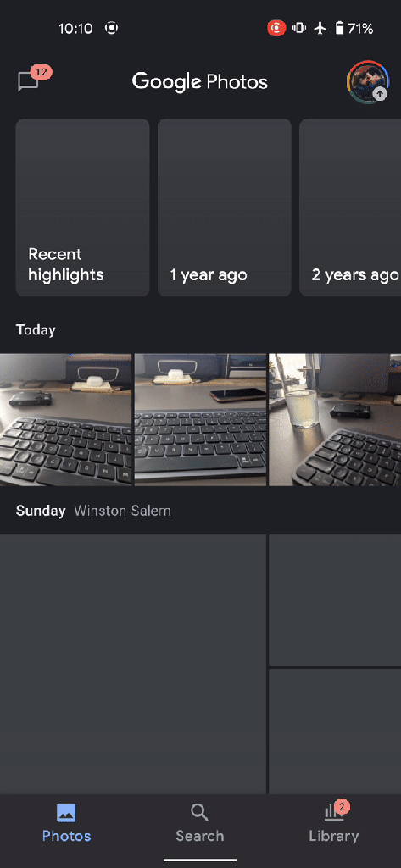
Task: Open the 2 years ago memory
Action: click(350, 207)
